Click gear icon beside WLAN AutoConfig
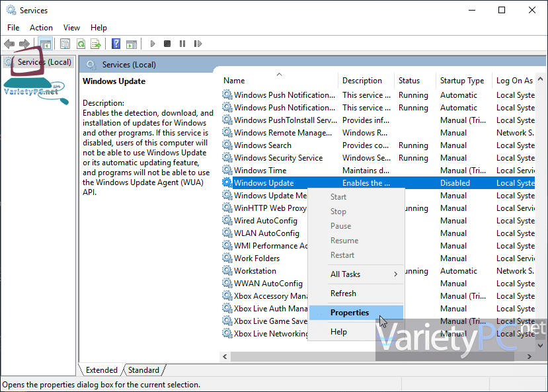548x392 pixels. [x=227, y=233]
